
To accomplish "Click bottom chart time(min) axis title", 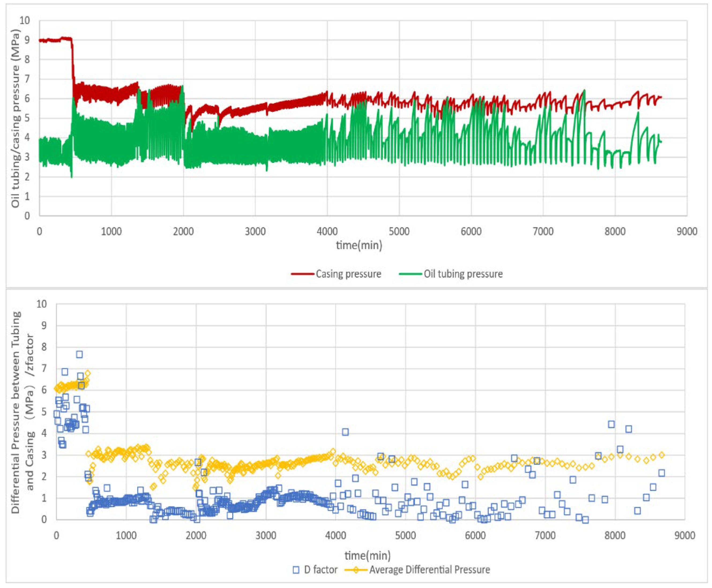I will [x=367, y=556].
